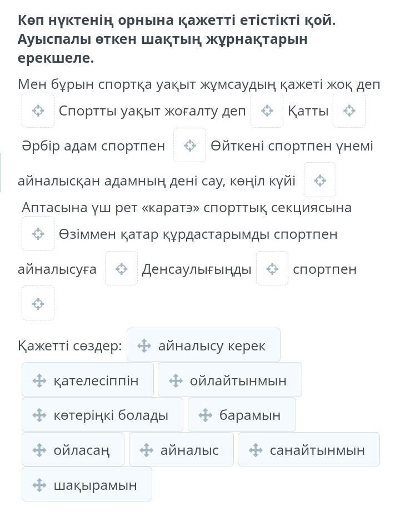Click the move icon on «қателесіппін» chip
400x532 pixels.
click(39, 381)
